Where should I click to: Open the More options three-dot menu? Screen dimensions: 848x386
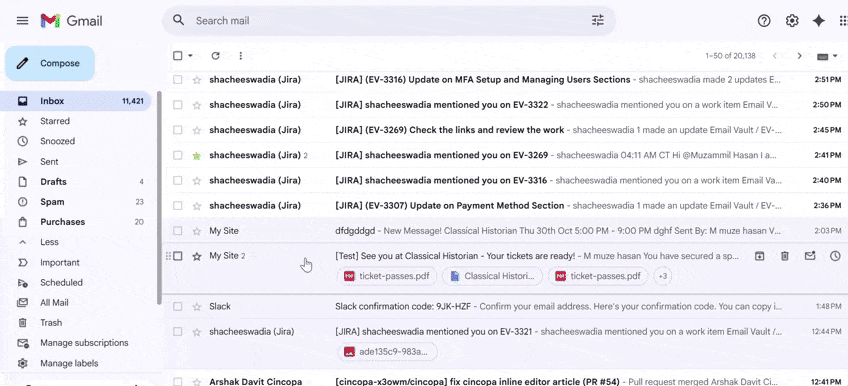click(x=241, y=56)
